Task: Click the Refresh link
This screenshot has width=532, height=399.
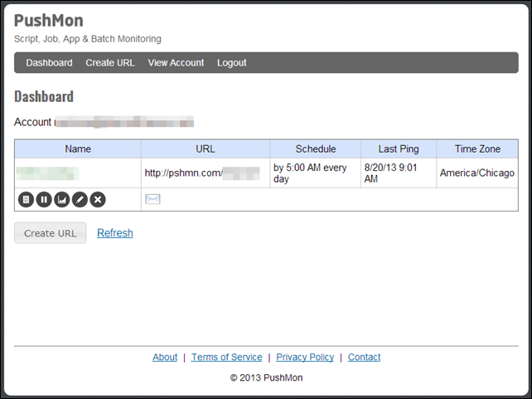Action: pyautogui.click(x=115, y=233)
